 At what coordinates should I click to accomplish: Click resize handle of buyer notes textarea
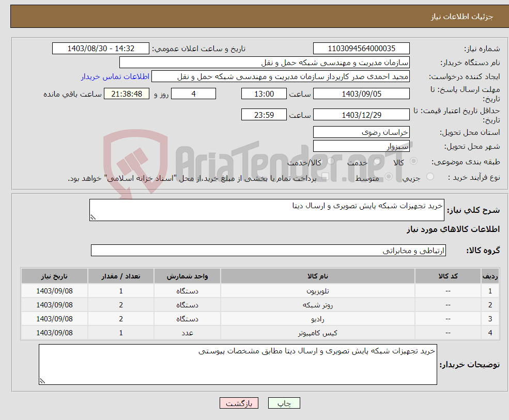click(x=42, y=381)
